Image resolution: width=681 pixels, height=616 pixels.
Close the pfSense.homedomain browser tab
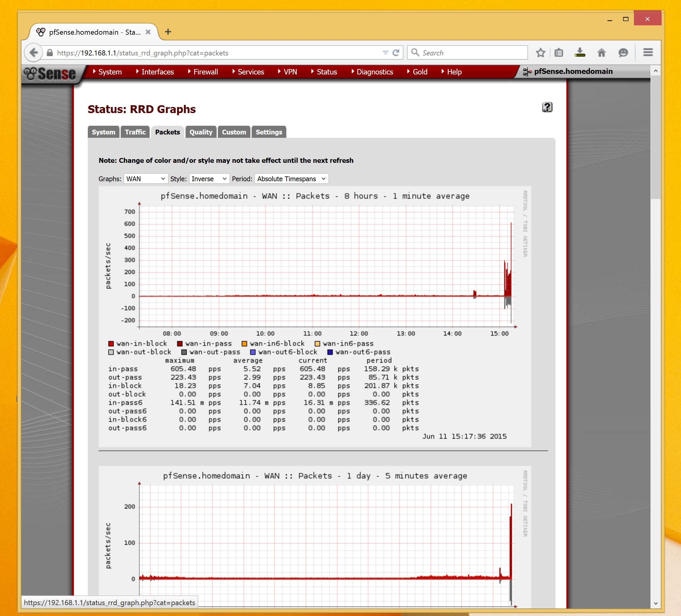148,32
